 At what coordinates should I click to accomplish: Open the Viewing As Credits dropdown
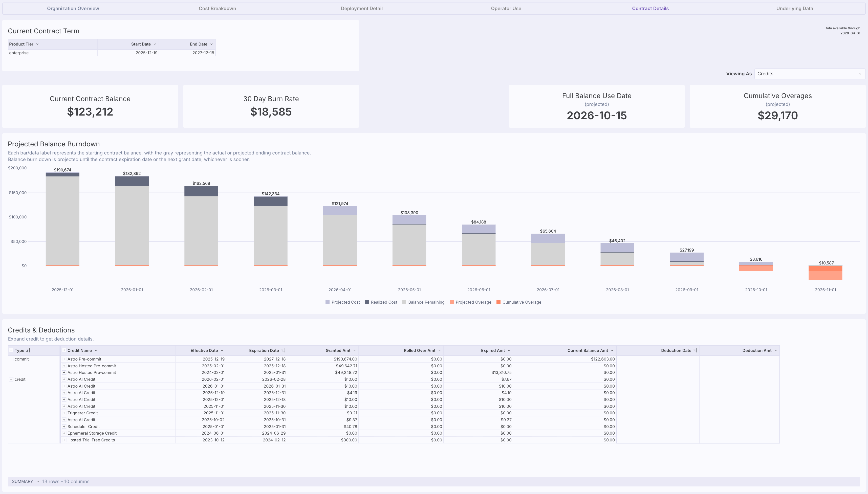809,74
